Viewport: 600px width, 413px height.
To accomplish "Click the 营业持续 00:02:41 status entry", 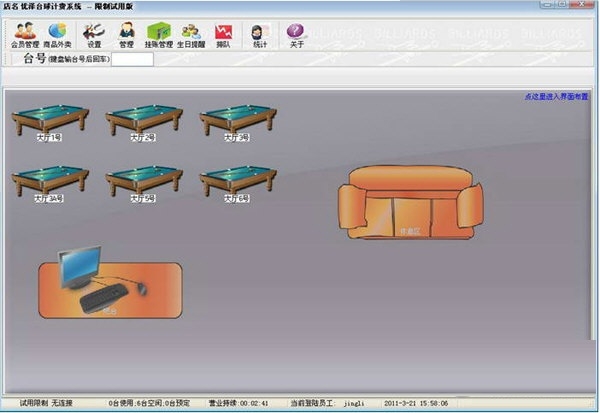I will (x=238, y=403).
